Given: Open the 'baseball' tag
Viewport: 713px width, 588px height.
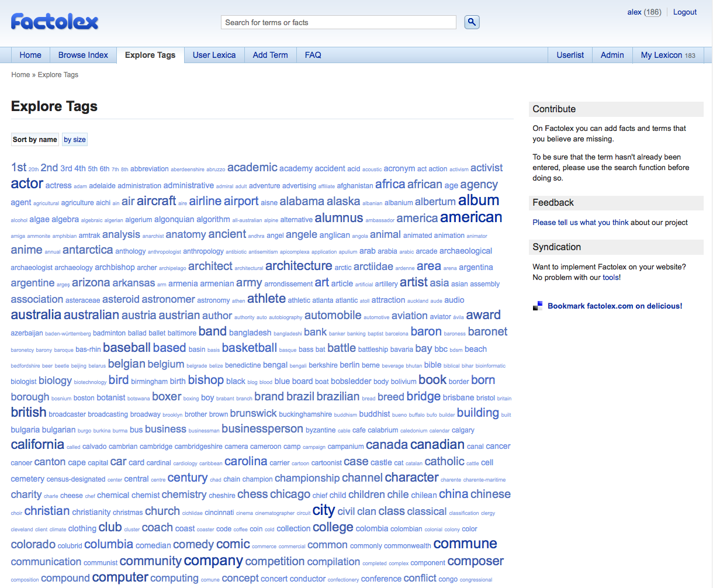Looking at the screenshot, I should click(x=127, y=348).
